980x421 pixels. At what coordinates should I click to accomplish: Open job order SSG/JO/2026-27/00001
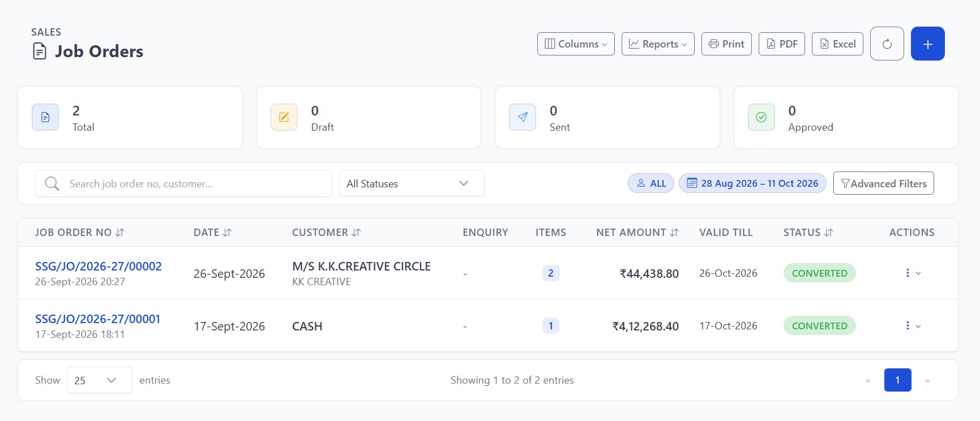pyautogui.click(x=97, y=319)
